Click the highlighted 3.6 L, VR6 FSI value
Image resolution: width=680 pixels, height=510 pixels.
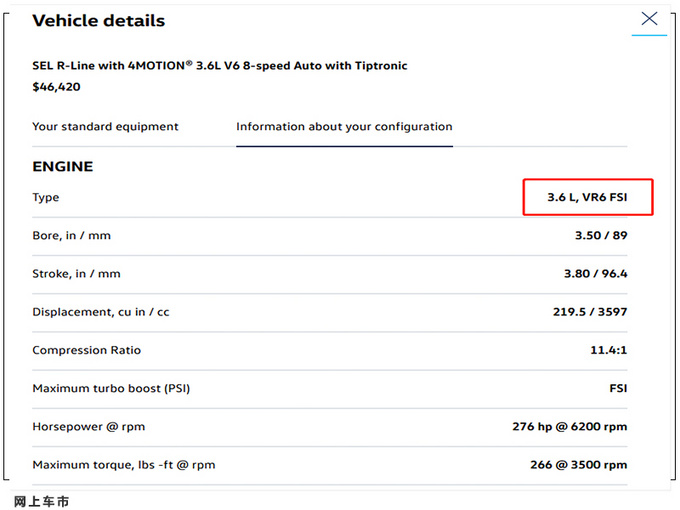[587, 198]
